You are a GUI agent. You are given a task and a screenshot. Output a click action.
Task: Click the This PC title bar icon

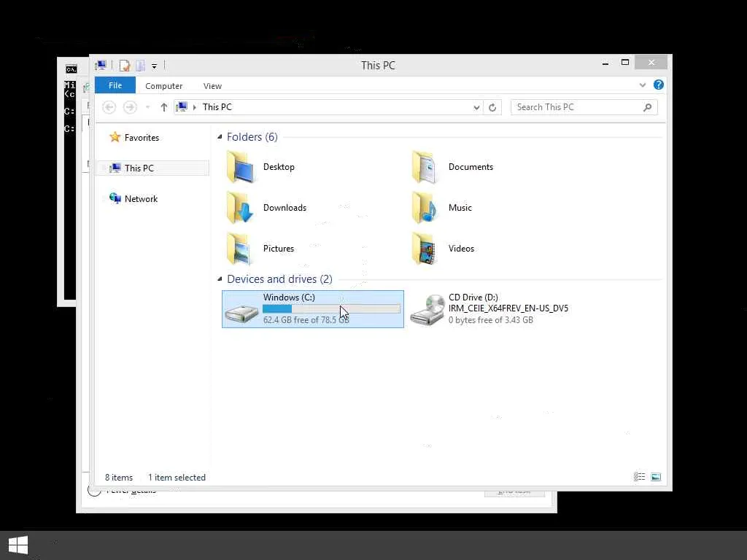point(101,65)
